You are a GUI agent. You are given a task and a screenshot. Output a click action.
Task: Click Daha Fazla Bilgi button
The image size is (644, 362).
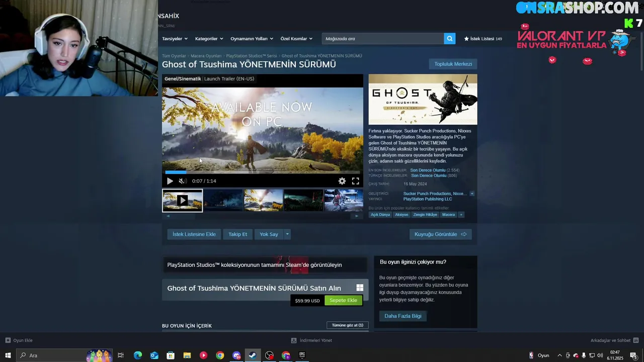(x=403, y=316)
